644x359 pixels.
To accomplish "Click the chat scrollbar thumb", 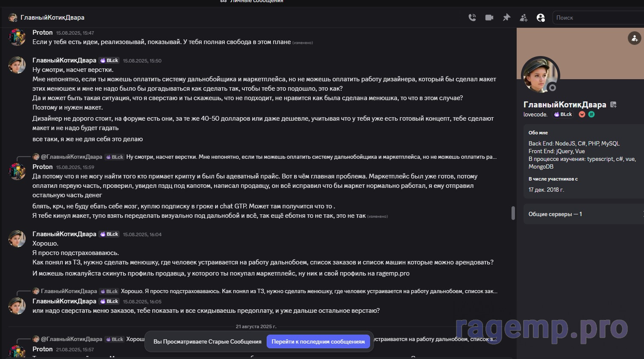I will pos(513,213).
